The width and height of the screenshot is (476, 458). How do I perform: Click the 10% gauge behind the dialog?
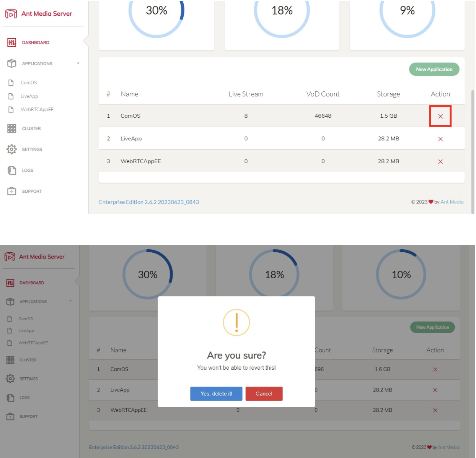401,274
